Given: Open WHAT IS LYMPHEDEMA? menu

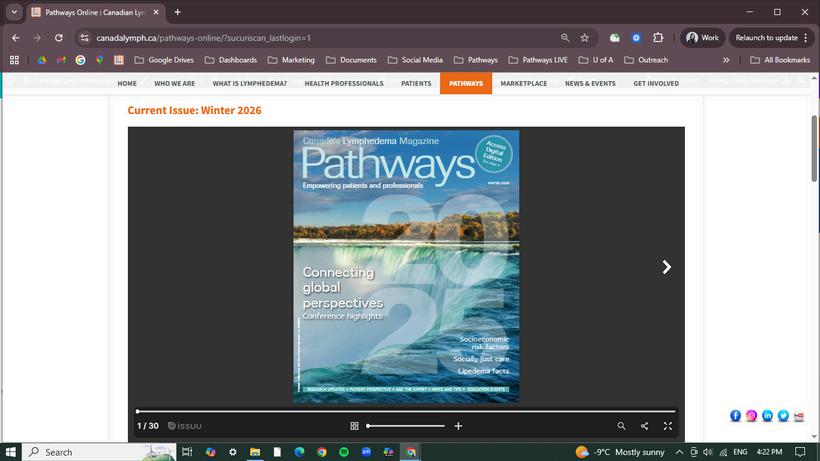Looking at the screenshot, I should (x=249, y=83).
